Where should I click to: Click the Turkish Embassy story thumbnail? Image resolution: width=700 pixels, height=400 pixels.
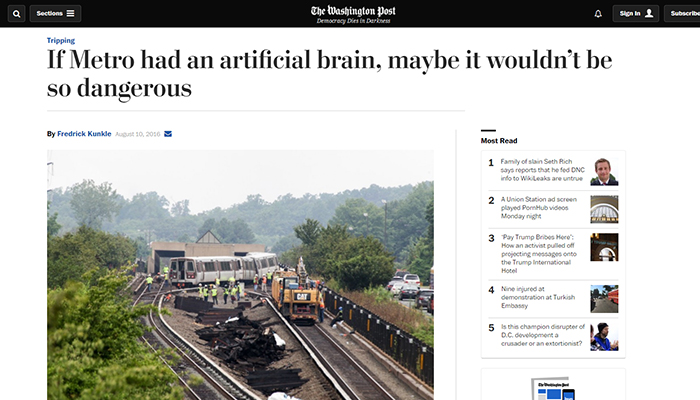click(604, 298)
